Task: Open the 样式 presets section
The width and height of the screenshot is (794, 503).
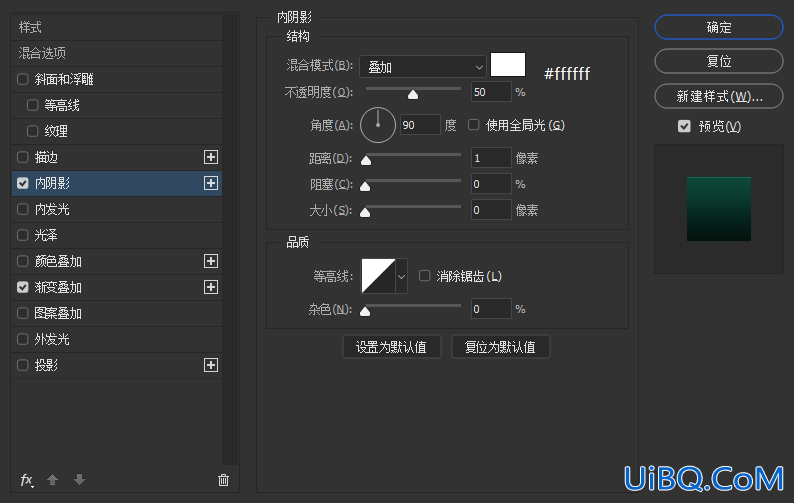Action: tap(116, 27)
